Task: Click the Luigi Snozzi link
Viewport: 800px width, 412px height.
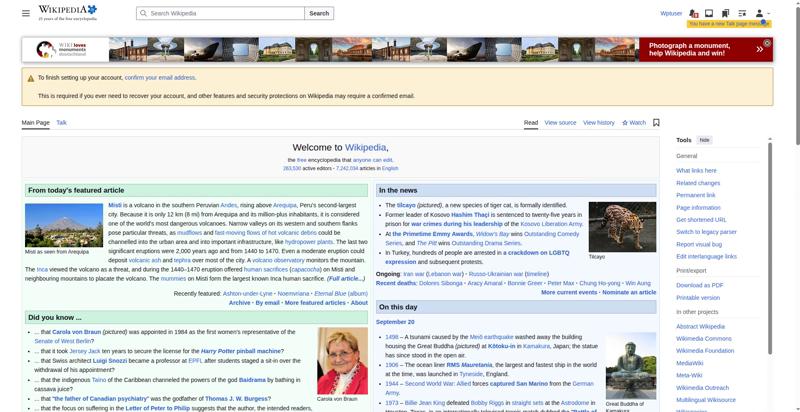Action: 110,361
